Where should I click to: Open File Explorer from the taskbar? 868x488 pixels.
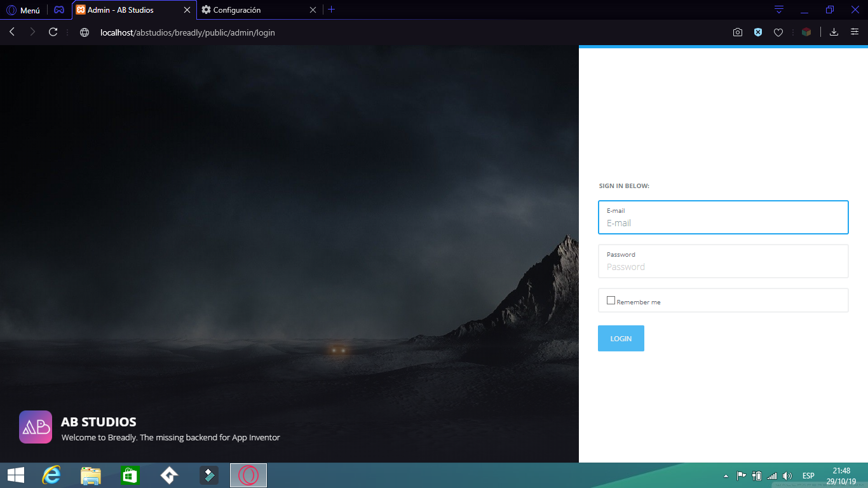(x=90, y=475)
